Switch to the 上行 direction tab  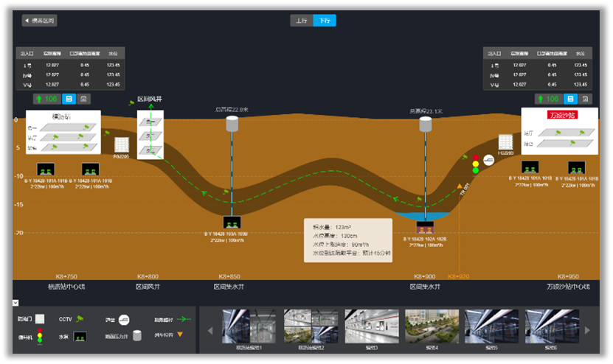point(301,21)
